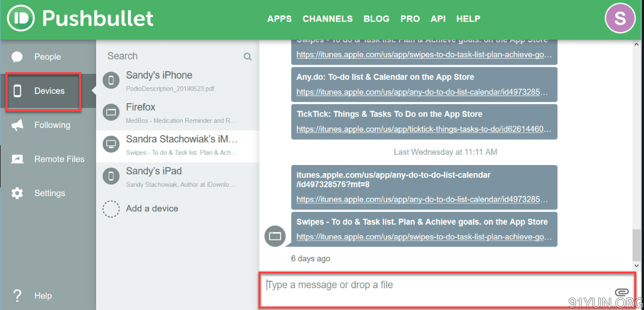Open the PRO menu item
Viewport: 644px width, 310px height.
click(410, 19)
